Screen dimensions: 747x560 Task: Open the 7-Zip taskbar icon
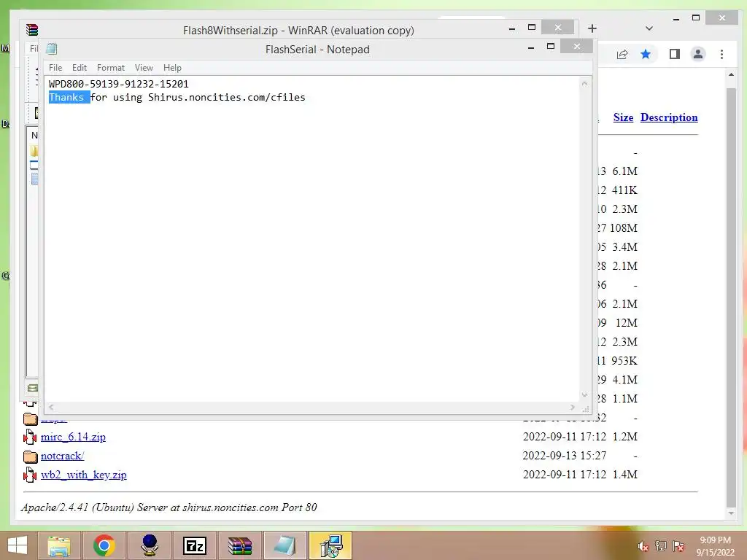coord(194,545)
